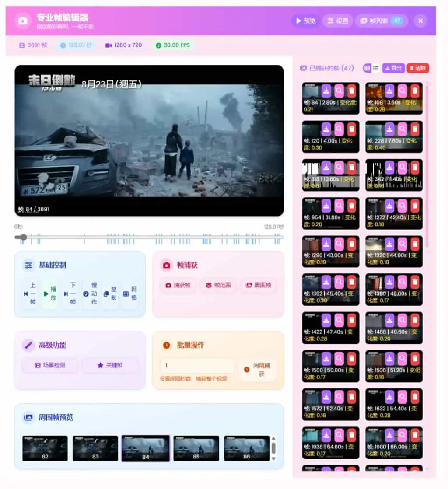This screenshot has height=489, width=448.
Task: Advance with 下一帧 next frame button
Action: (x=70, y=293)
